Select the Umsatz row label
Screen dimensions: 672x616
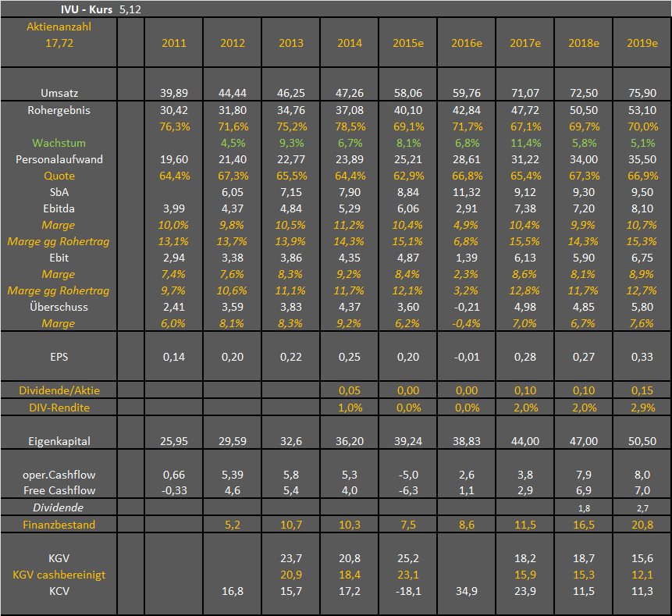(59, 93)
